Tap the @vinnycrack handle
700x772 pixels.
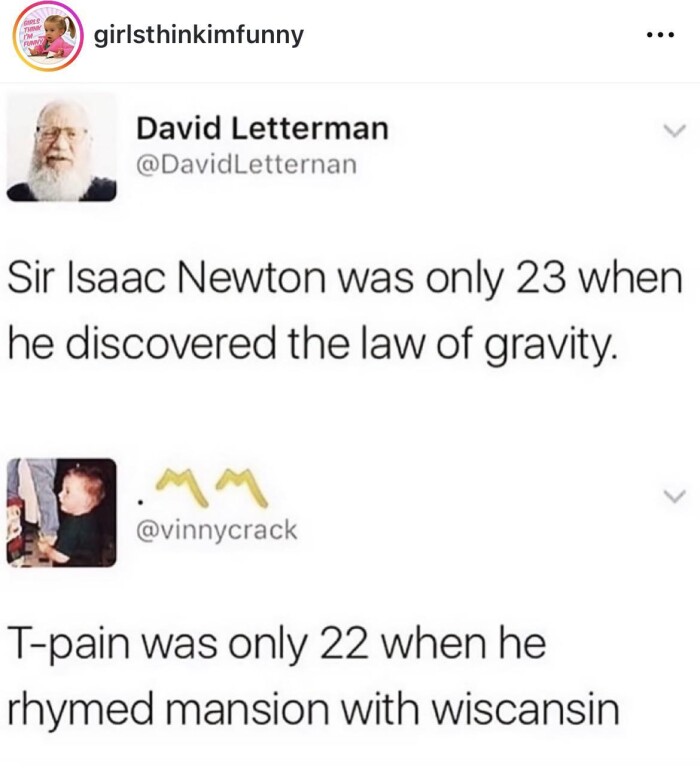click(216, 530)
